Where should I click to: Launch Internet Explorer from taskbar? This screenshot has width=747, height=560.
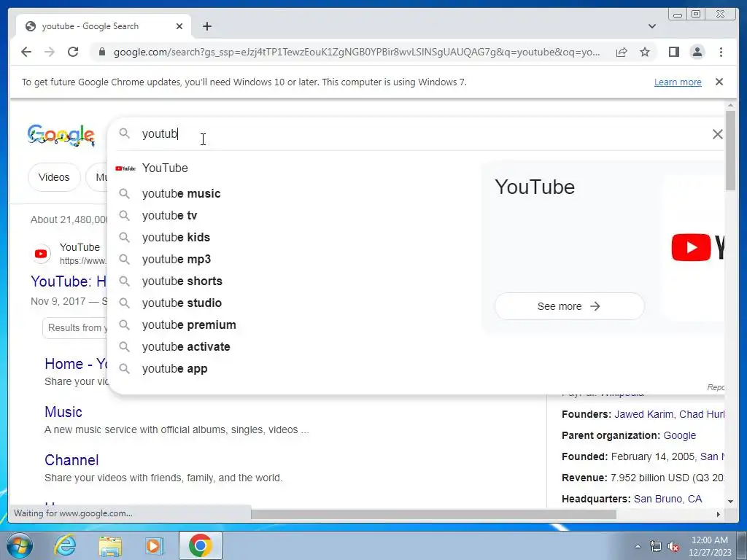pos(65,545)
